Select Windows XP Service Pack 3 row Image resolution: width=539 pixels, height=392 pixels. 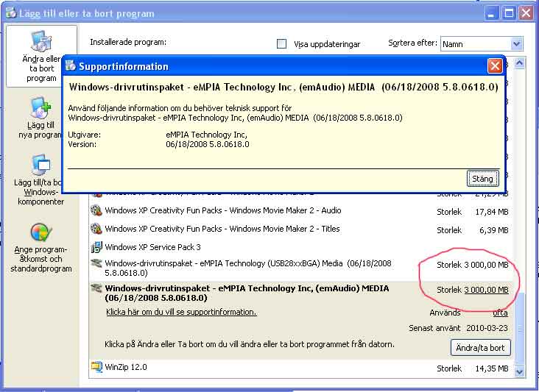click(300, 247)
